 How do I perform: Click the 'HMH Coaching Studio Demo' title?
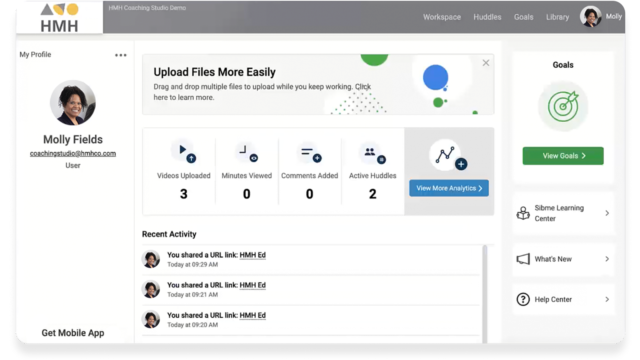(147, 8)
